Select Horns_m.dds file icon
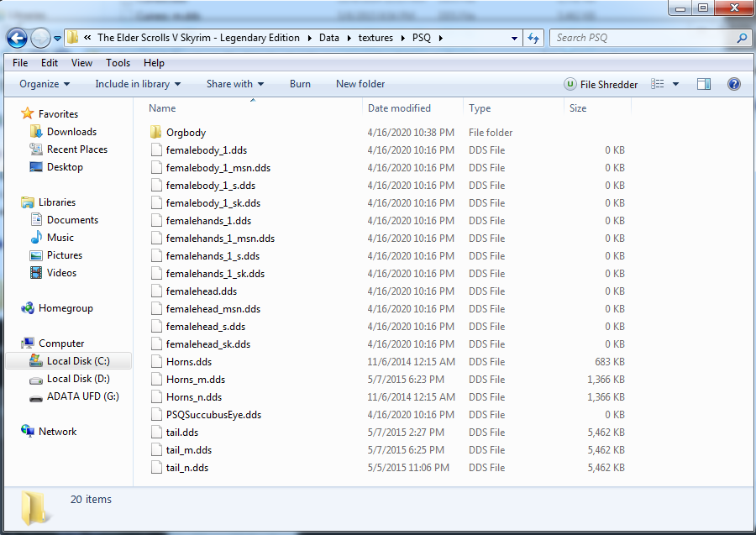The width and height of the screenshot is (756, 535). tap(156, 380)
